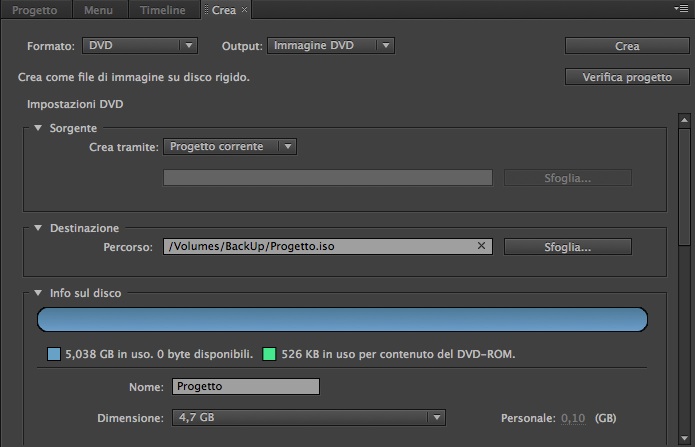Click the Crea button
695x447 pixels.
coord(626,46)
